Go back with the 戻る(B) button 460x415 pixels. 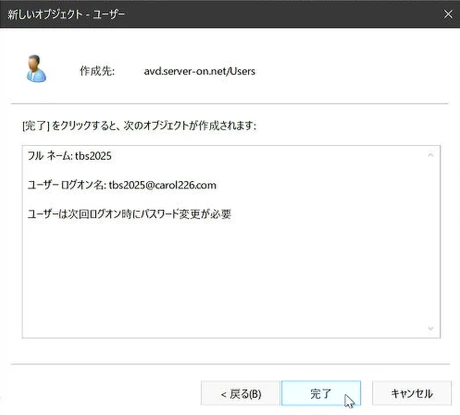[x=240, y=393]
